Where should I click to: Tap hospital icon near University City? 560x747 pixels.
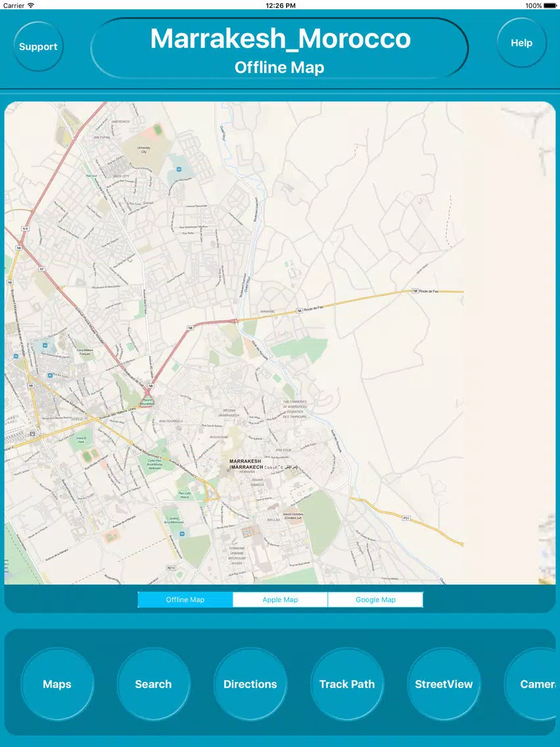(178, 170)
